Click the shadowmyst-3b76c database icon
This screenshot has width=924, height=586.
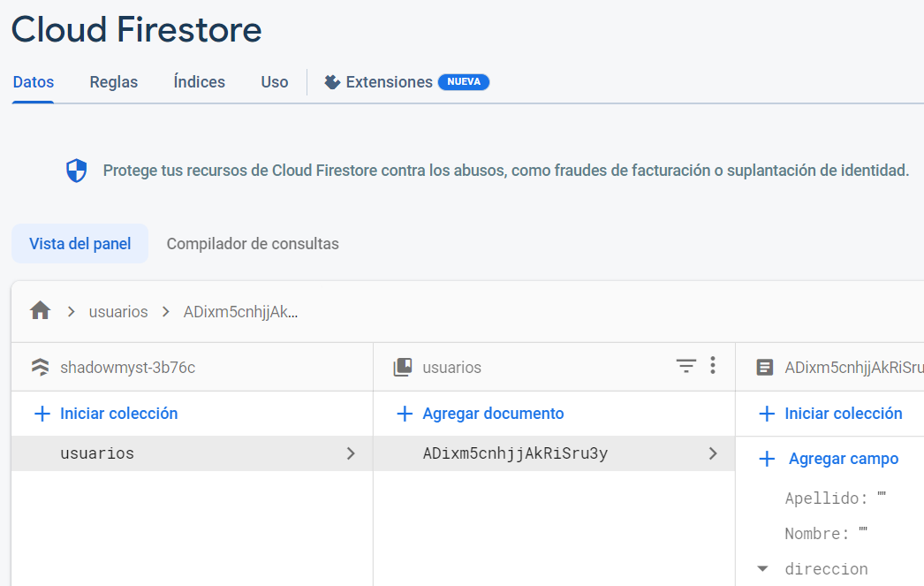pos(40,367)
